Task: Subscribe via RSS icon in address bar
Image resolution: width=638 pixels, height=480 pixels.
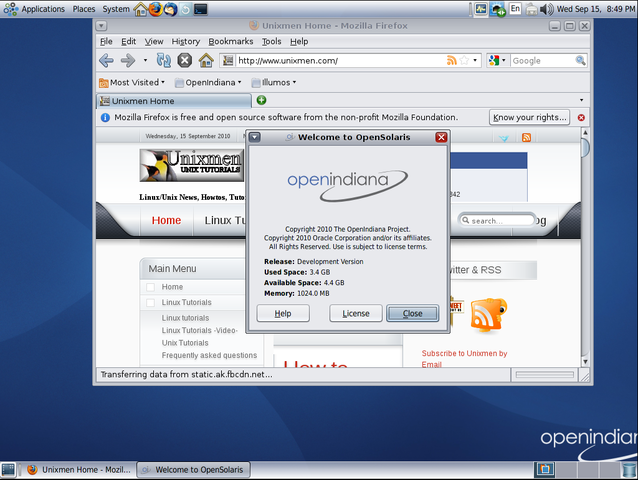Action: [452, 61]
